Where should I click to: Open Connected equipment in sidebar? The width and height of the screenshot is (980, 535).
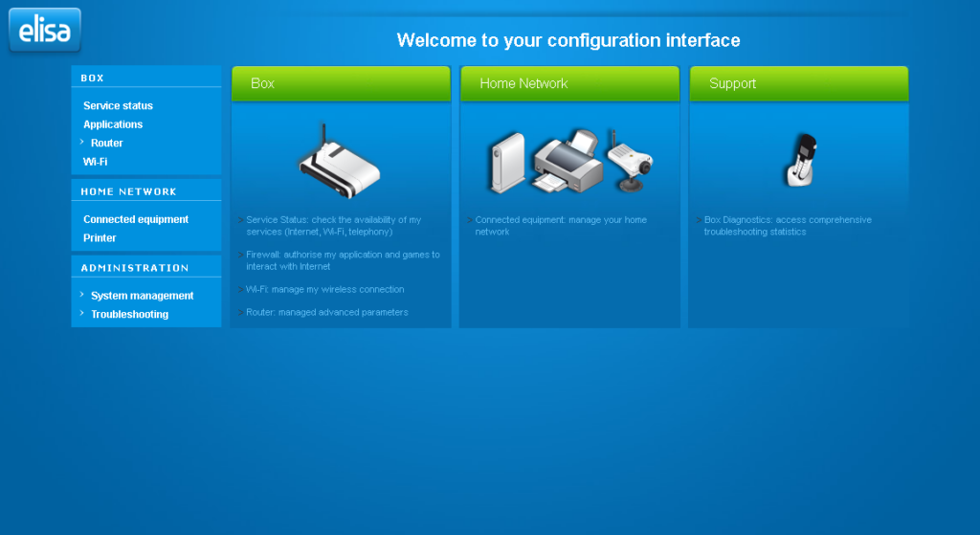(x=136, y=219)
